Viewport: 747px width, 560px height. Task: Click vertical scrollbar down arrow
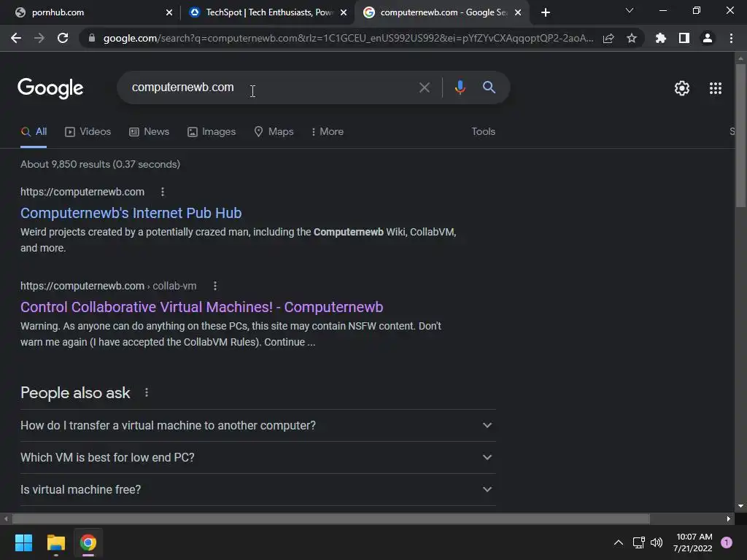(740, 506)
